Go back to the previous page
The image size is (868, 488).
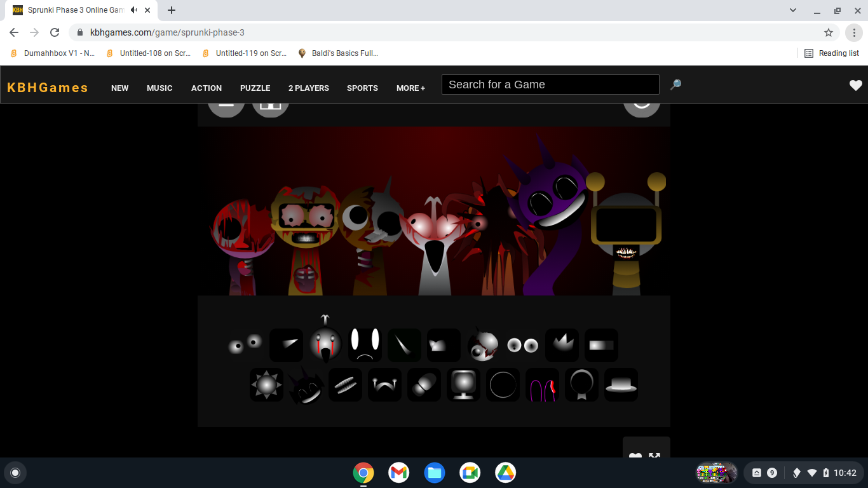(14, 32)
